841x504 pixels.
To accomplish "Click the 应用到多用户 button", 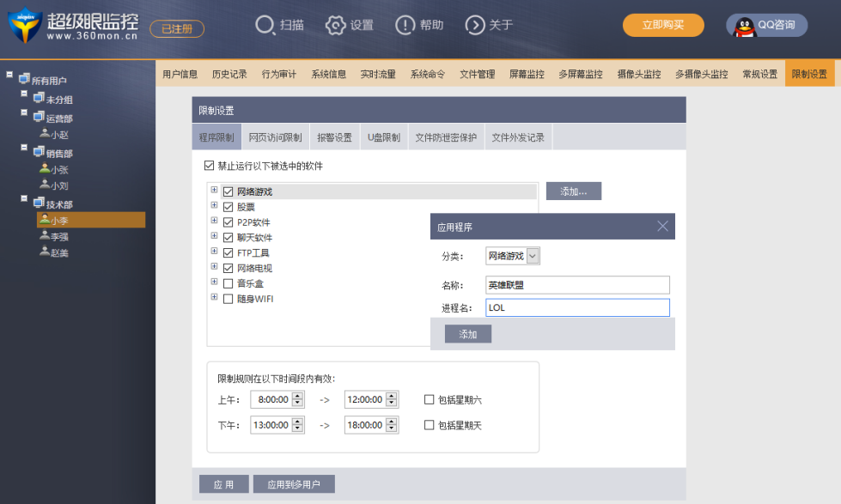I will click(294, 484).
